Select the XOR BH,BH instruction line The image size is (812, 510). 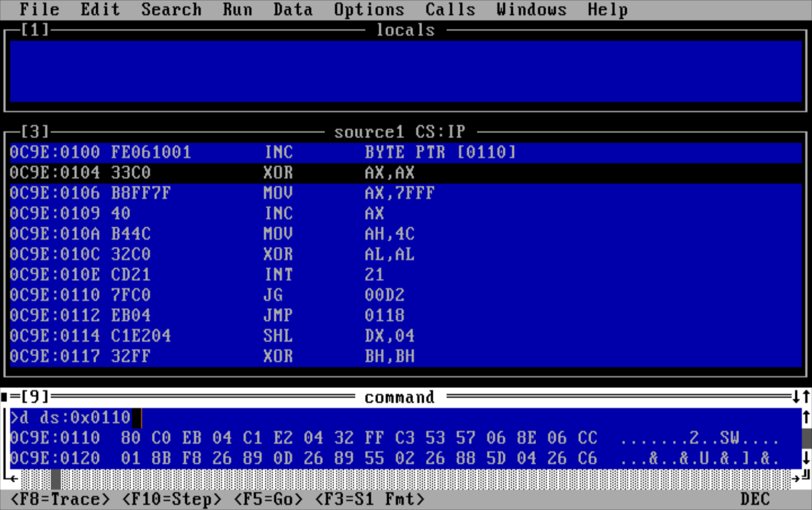pos(405,356)
